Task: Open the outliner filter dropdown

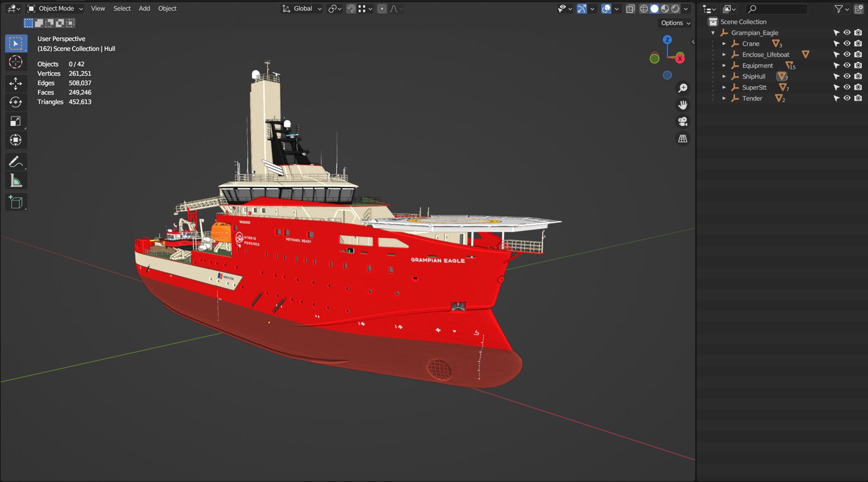Action: point(841,9)
